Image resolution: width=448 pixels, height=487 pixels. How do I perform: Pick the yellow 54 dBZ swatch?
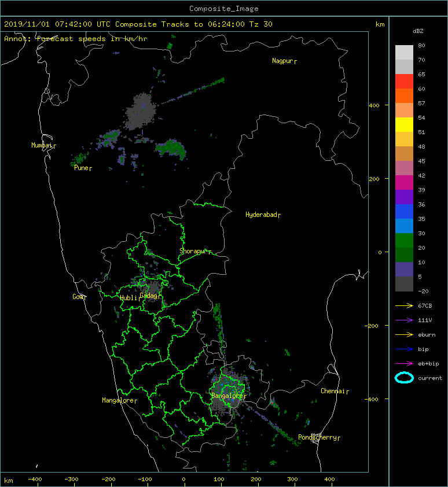(x=404, y=124)
